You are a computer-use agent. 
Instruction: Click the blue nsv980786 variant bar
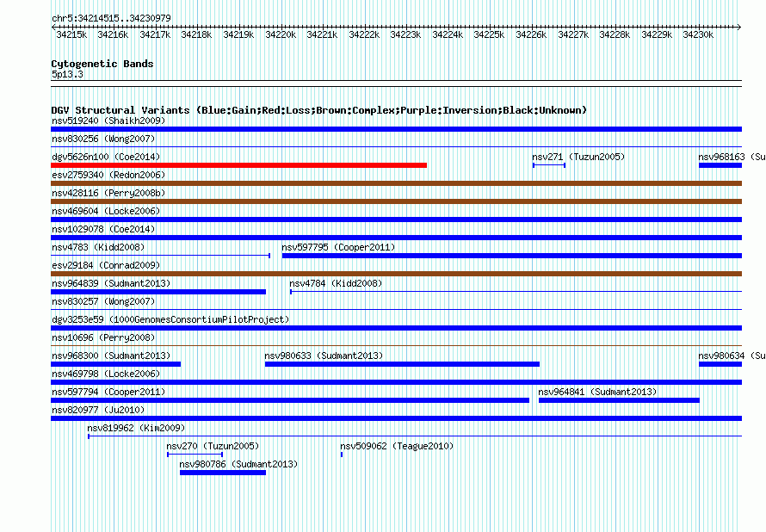[x=223, y=473]
